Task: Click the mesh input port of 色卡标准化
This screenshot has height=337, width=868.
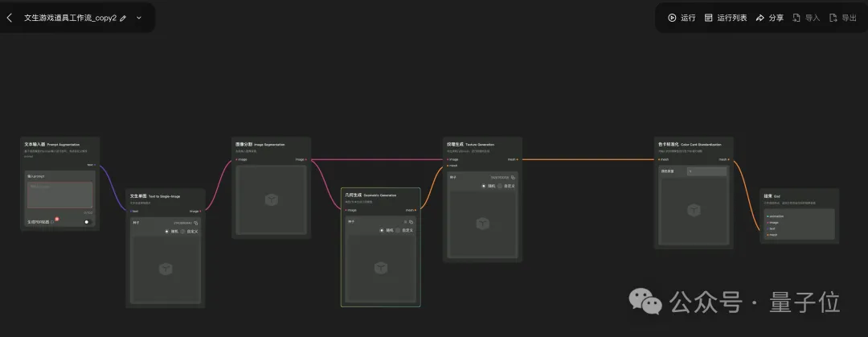Action: coord(659,159)
